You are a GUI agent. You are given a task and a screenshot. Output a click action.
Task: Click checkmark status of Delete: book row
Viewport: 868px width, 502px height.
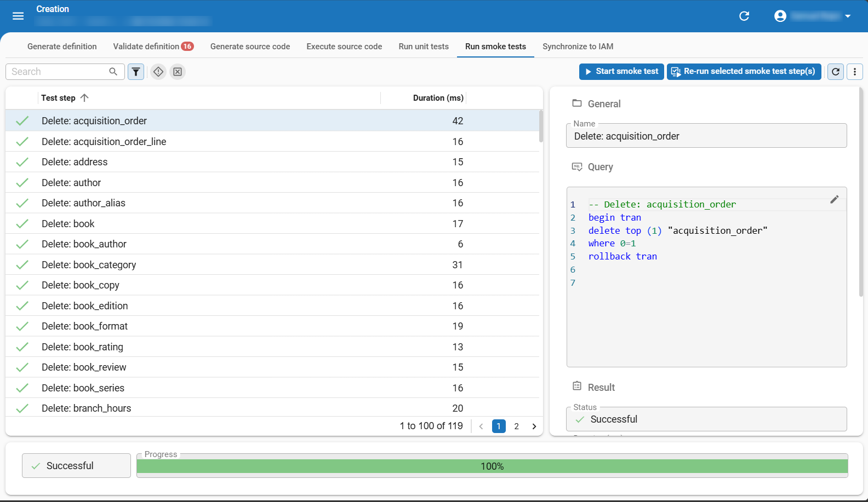pyautogui.click(x=22, y=223)
